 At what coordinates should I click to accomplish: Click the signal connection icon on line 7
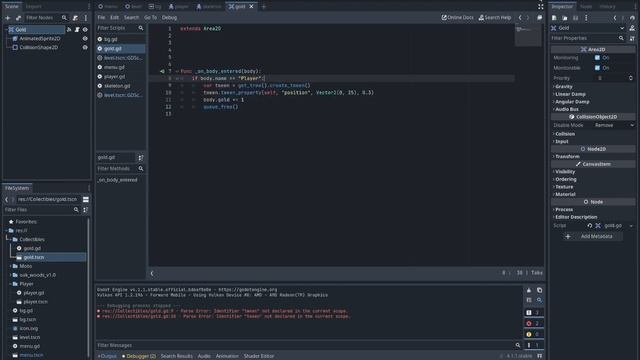click(x=162, y=71)
